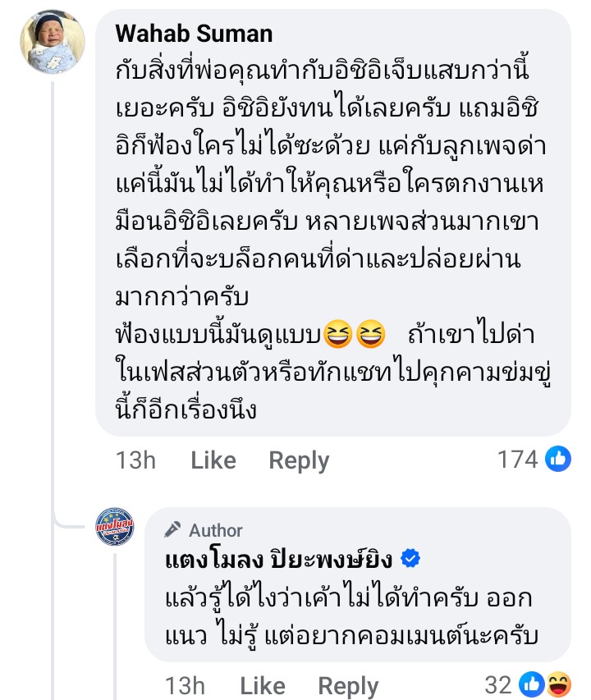Image resolution: width=591 pixels, height=700 pixels.
Task: Click the 13h timestamp on Wahab's comment
Action: point(135,461)
